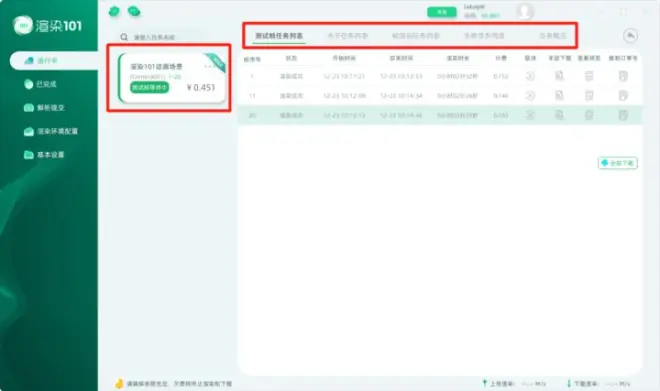The image size is (660, 391).
Task: Open the 解析提交 sidebar item
Action: pos(44,108)
